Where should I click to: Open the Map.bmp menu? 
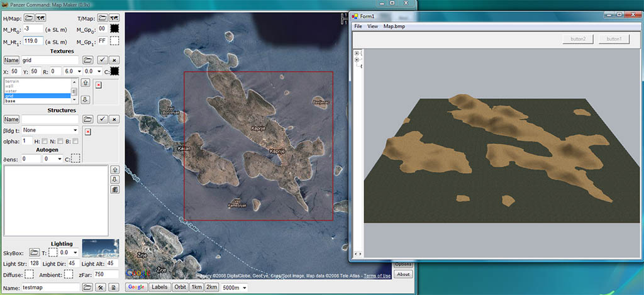click(x=395, y=26)
